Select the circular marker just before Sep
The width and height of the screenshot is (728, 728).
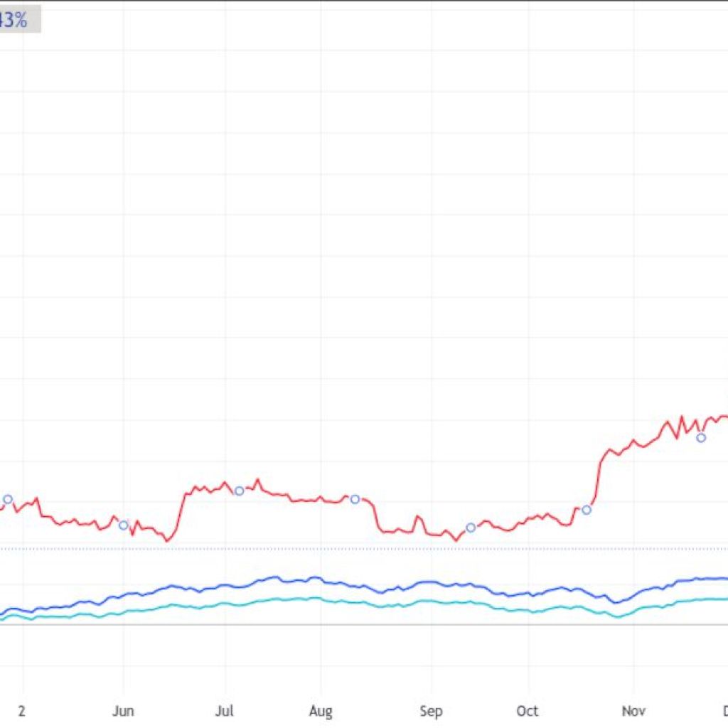(470, 527)
